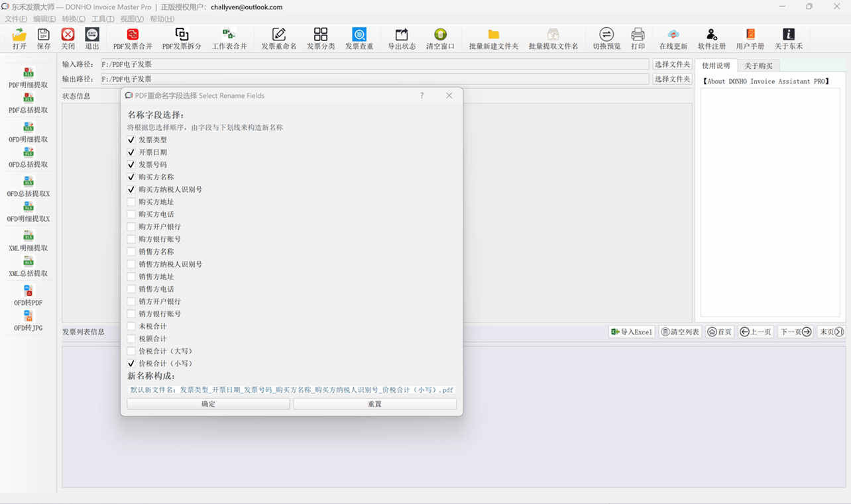The image size is (851, 504).
Task: Click the 重置 reset button
Action: pyautogui.click(x=374, y=404)
